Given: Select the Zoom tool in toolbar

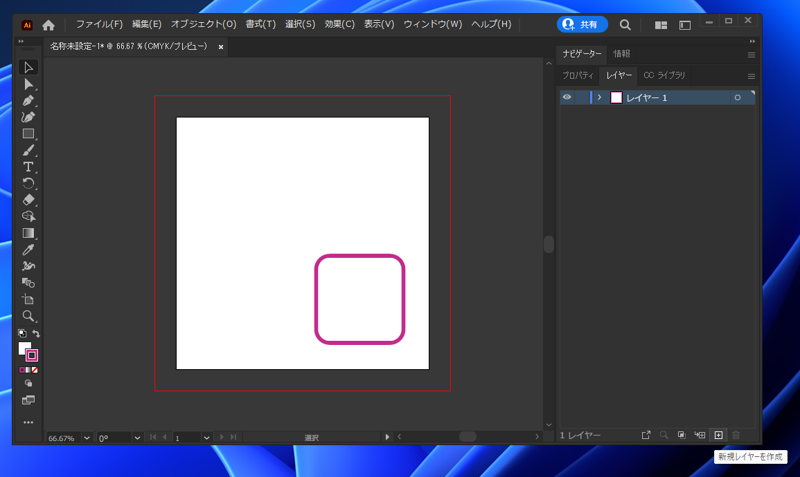Looking at the screenshot, I should [x=28, y=316].
